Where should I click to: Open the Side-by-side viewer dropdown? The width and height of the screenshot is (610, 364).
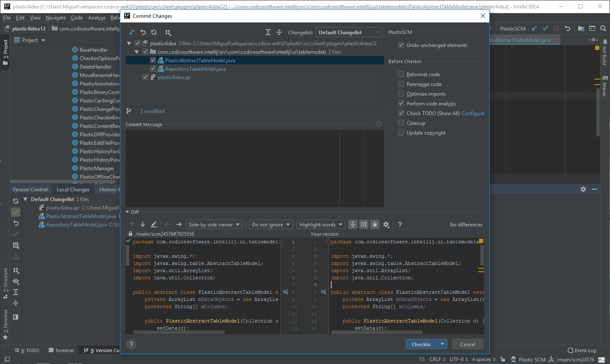click(x=214, y=224)
